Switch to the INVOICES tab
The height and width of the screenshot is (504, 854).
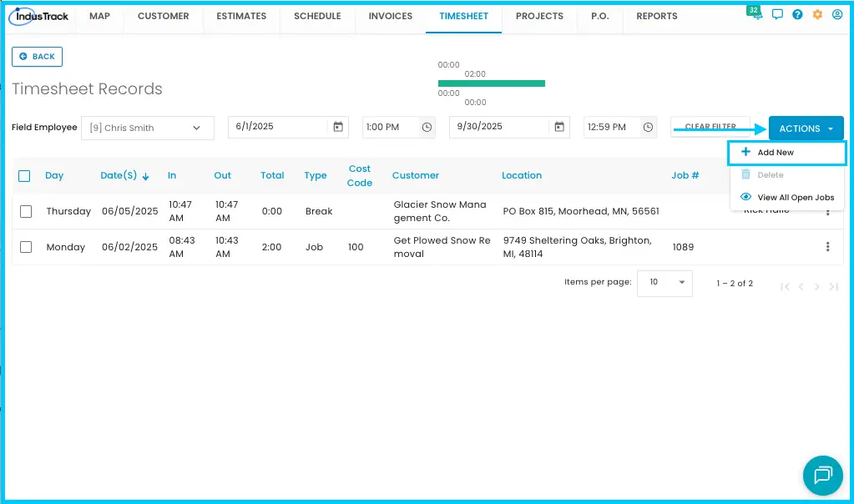(x=391, y=17)
